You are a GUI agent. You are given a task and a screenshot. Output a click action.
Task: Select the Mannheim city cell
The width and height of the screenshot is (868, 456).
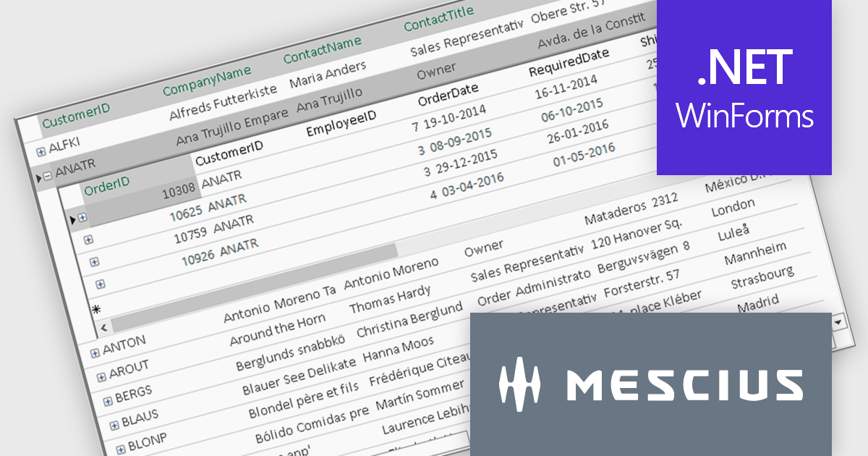click(x=755, y=255)
